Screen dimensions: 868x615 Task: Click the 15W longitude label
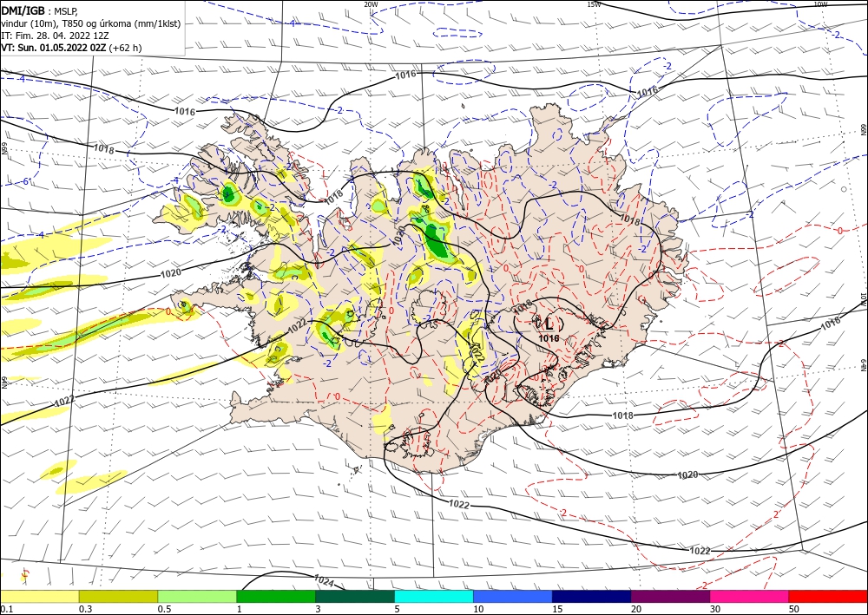click(594, 3)
